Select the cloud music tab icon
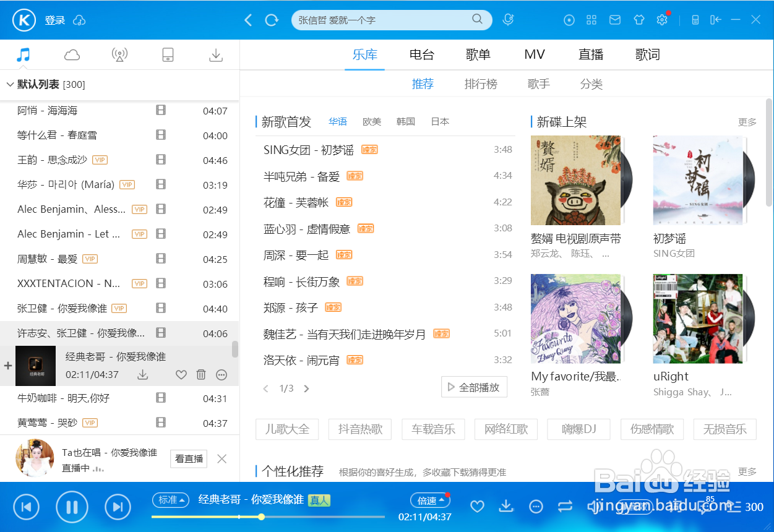 pos(72,55)
